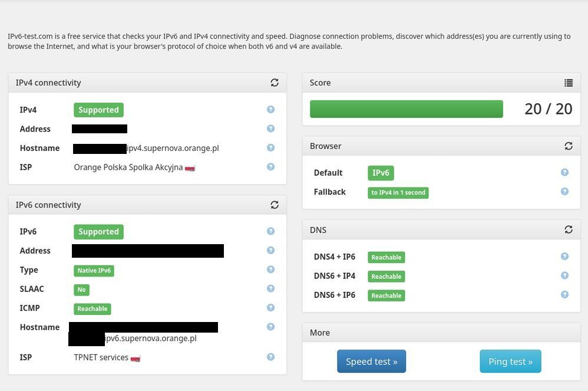
Task: Open the score details list icon
Action: (x=568, y=83)
